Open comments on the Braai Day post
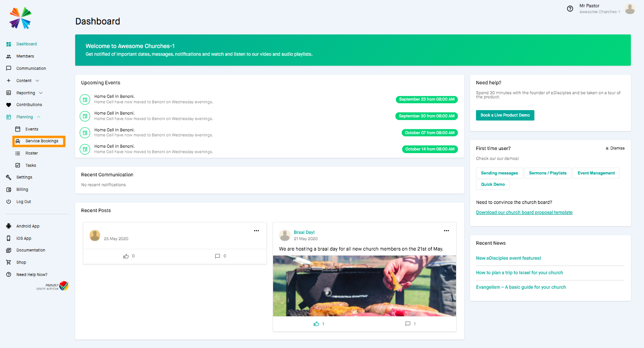The width and height of the screenshot is (644, 348). click(407, 324)
